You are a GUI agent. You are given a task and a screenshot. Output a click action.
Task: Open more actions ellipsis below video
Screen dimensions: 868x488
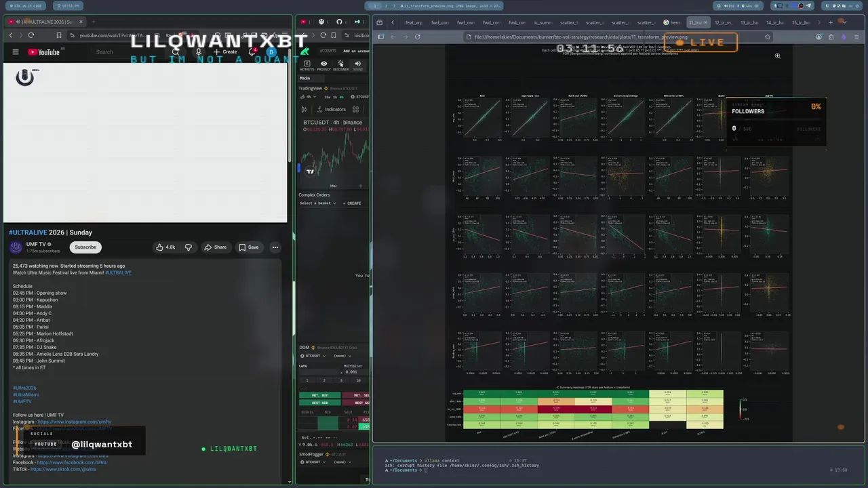[275, 247]
